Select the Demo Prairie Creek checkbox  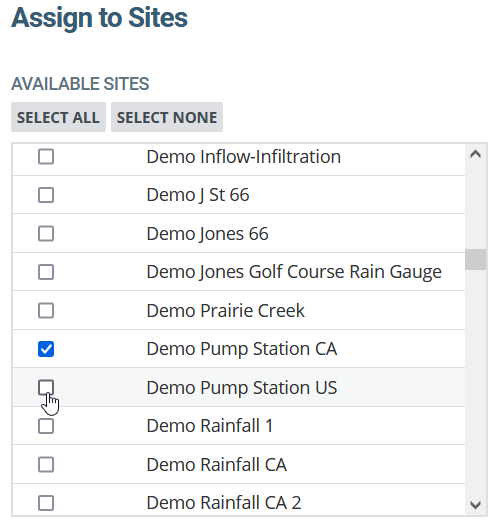coord(46,310)
